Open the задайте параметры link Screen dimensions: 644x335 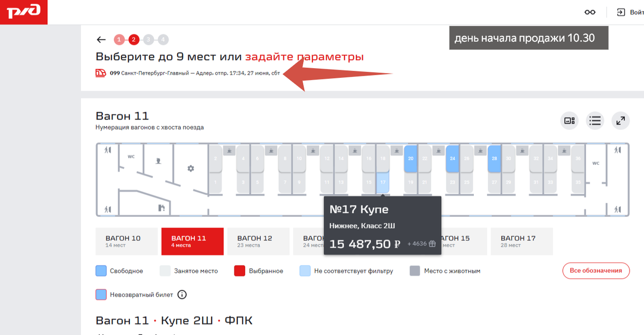pos(304,56)
